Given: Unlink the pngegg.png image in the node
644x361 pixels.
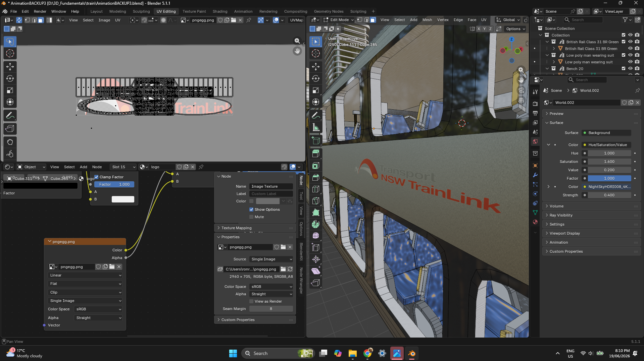Looking at the screenshot, I should [x=119, y=267].
